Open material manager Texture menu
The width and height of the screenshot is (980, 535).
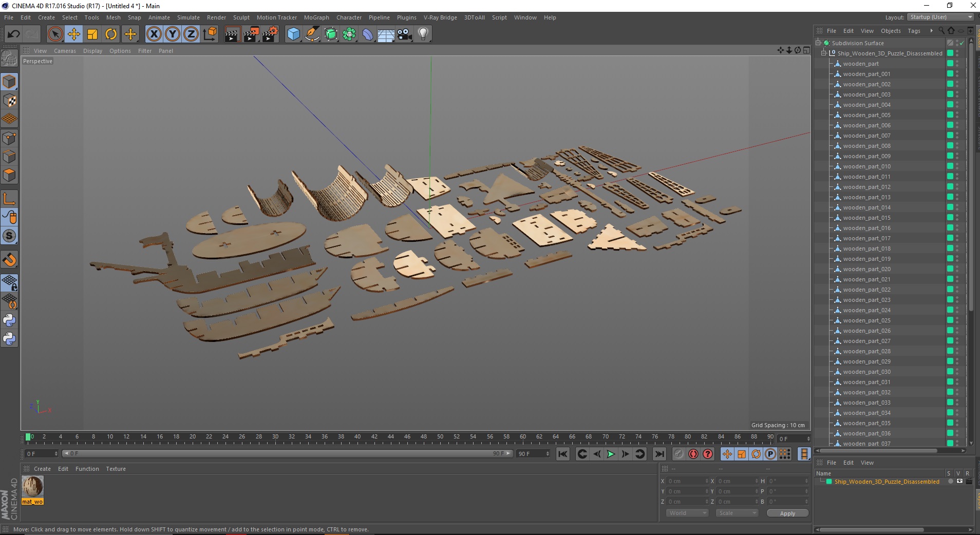[x=116, y=469]
